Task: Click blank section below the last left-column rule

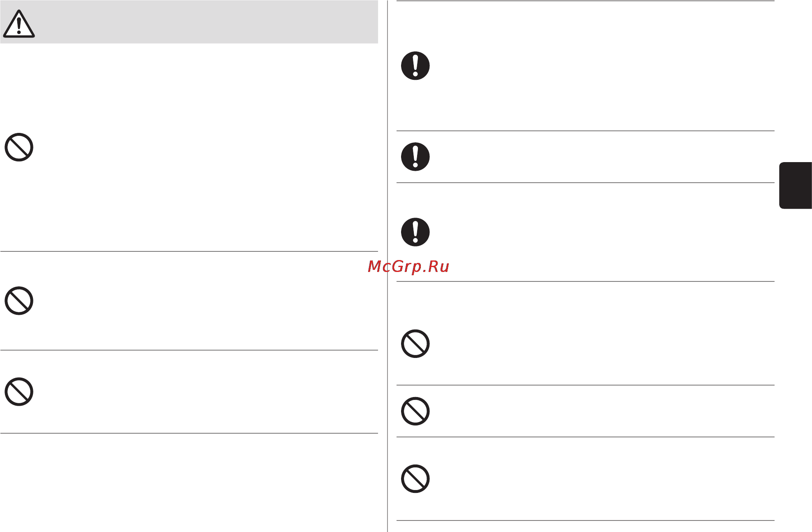Action: pos(189,482)
